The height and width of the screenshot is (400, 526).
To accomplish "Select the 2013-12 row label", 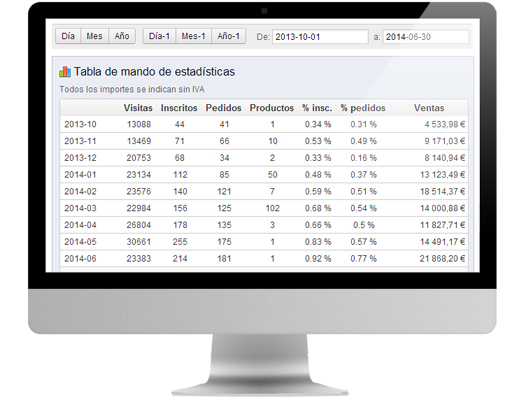I will pos(80,158).
